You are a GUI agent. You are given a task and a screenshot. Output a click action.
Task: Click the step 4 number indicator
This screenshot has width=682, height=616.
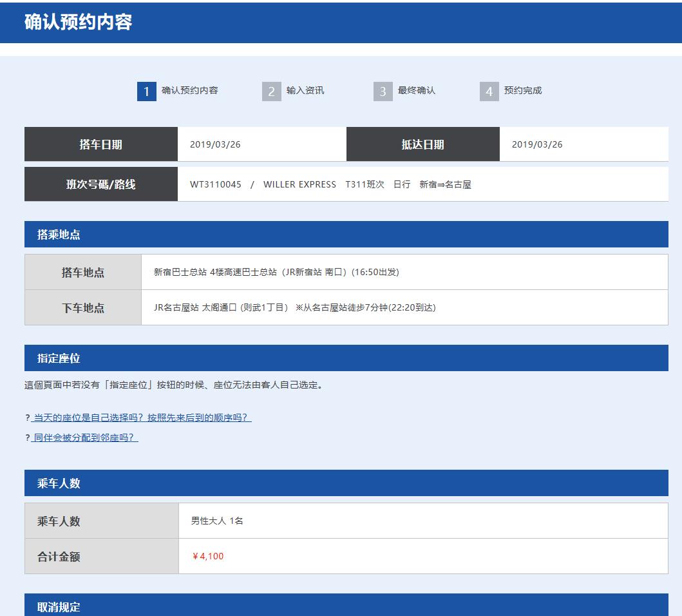pyautogui.click(x=489, y=91)
